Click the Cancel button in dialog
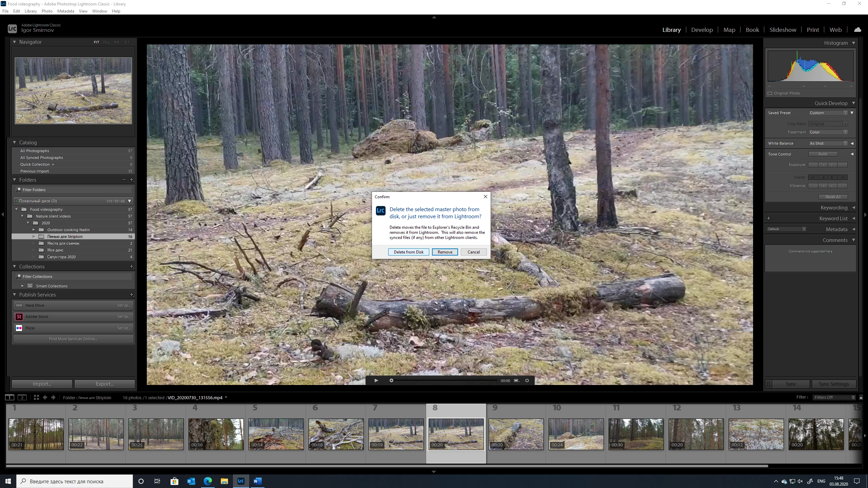The width and height of the screenshot is (868, 488). point(473,252)
